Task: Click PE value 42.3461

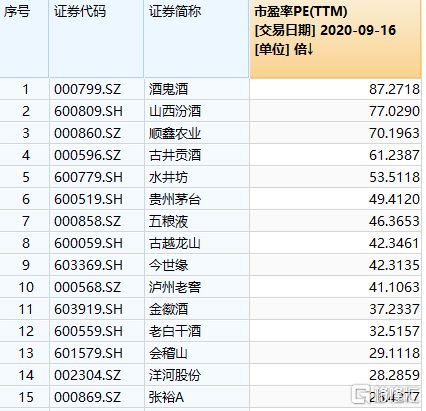Action: click(394, 243)
